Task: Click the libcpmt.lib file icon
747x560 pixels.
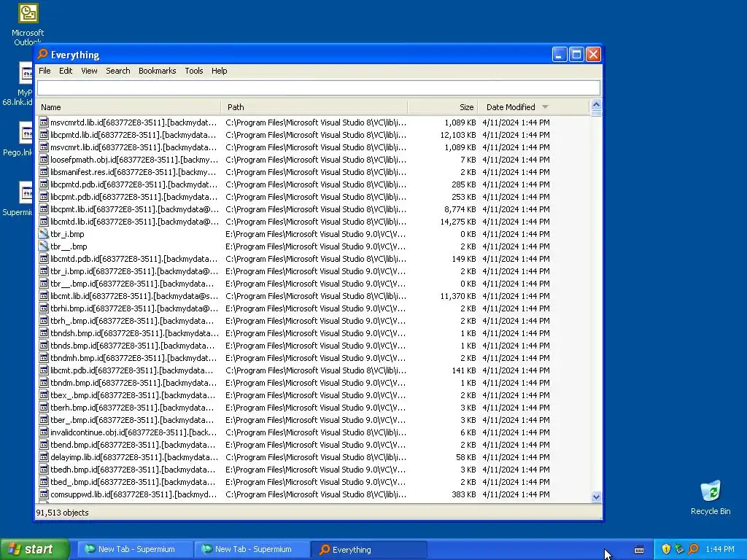Action: coord(44,209)
